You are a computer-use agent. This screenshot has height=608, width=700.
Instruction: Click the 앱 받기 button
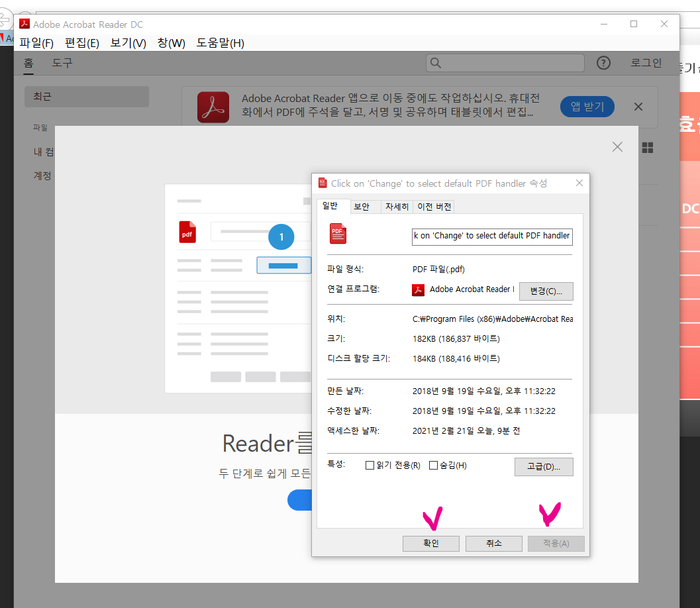[587, 107]
